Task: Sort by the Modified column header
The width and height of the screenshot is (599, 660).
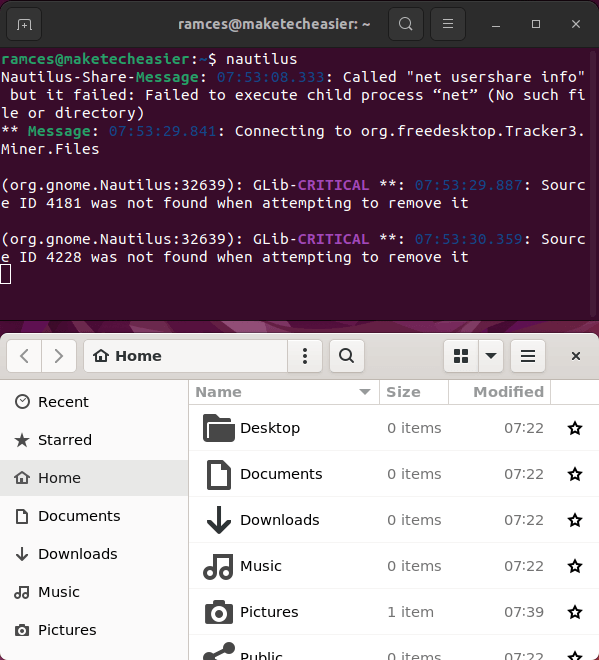Action: (500, 392)
